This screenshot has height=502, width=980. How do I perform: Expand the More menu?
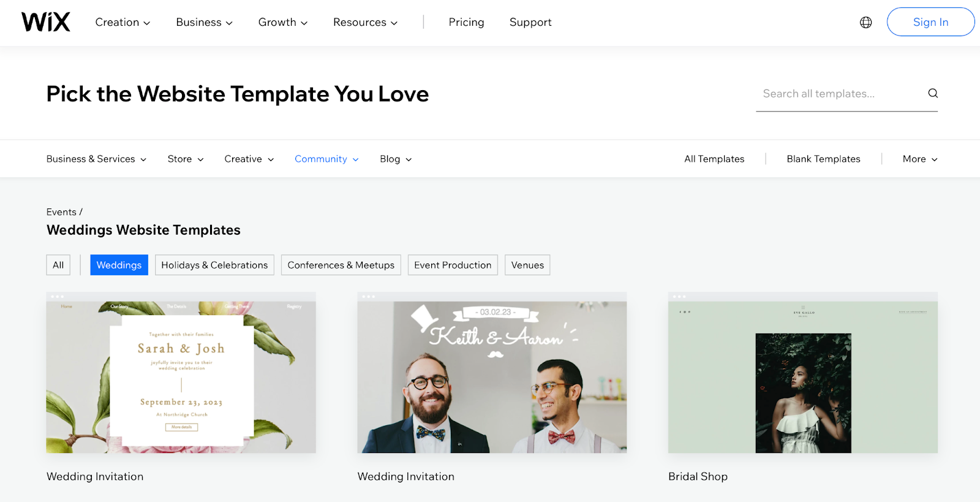[x=920, y=159]
